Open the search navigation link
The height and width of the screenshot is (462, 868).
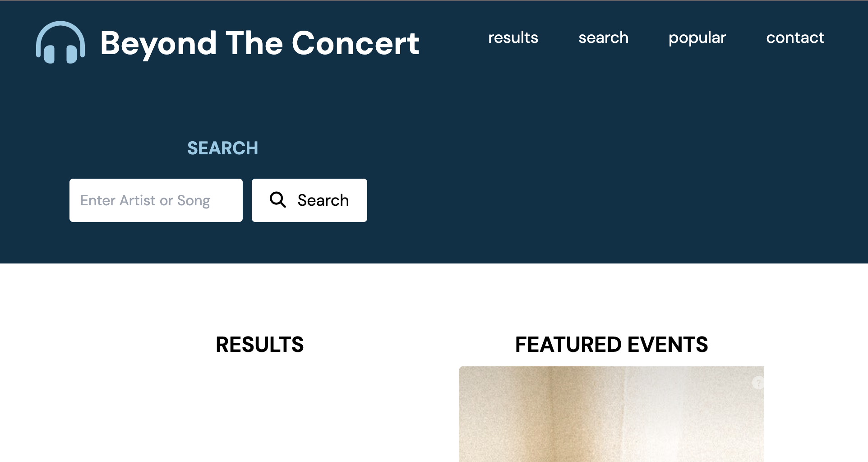tap(603, 38)
